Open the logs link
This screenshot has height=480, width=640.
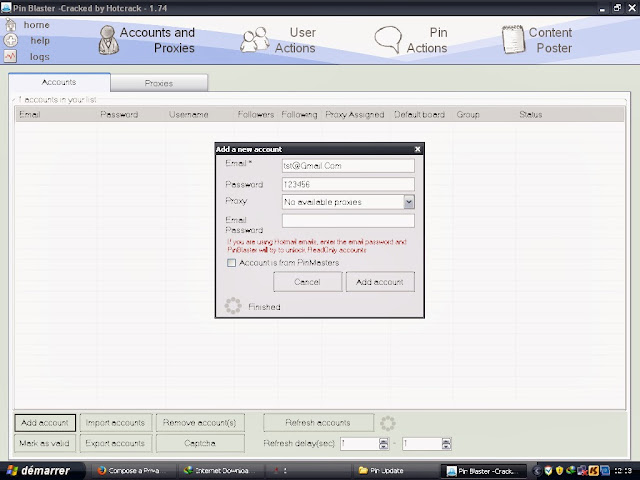[40, 57]
